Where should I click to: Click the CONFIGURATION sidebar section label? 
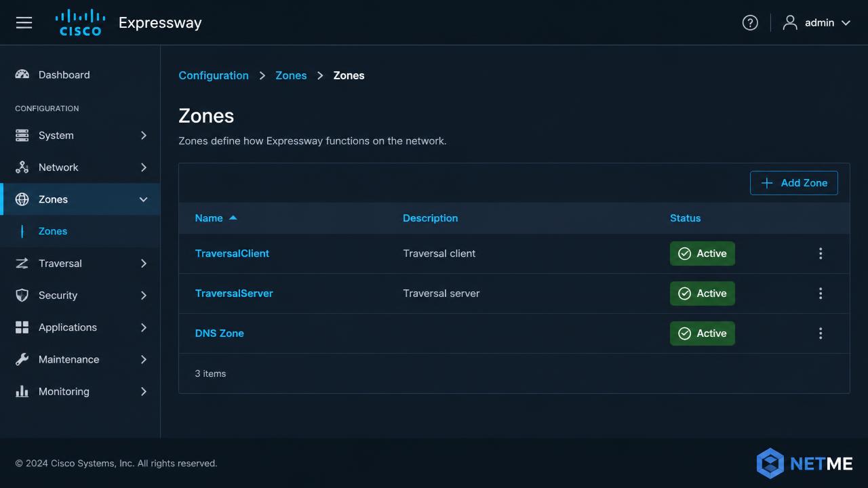coord(47,108)
